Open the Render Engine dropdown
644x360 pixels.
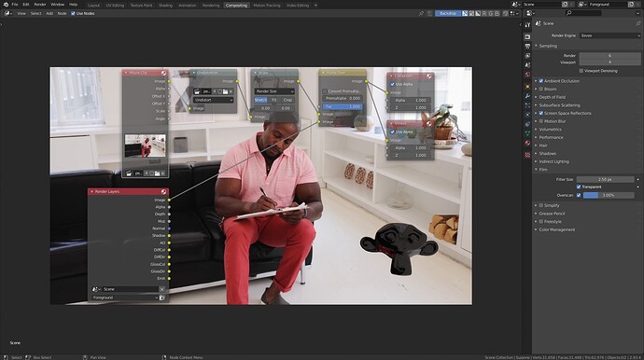tap(609, 35)
